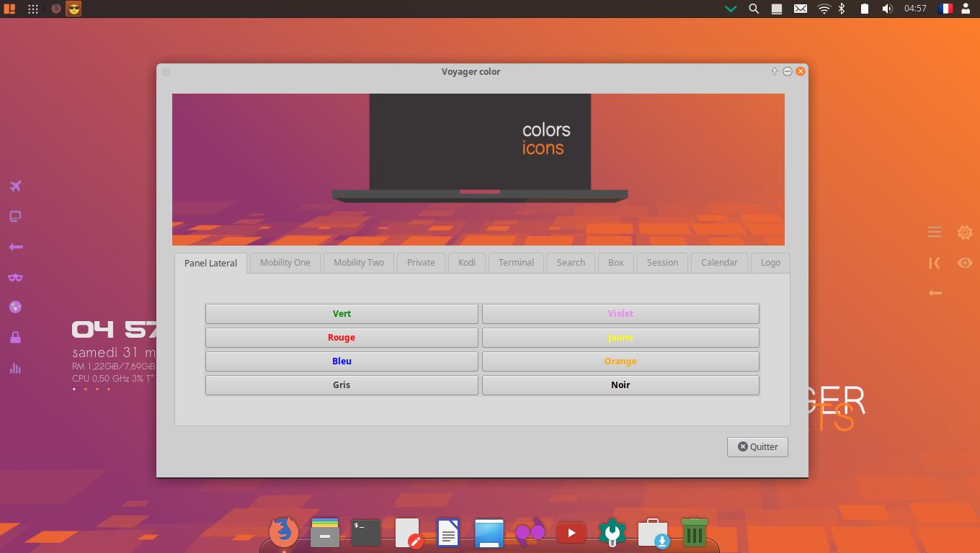Open the Box tab
Viewport: 980px width, 553px height.
(616, 262)
